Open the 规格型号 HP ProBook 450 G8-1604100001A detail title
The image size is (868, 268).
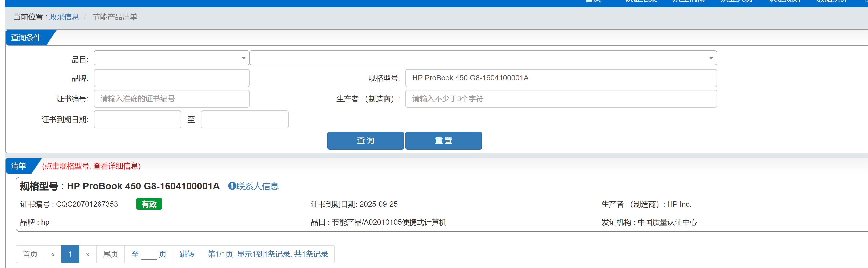tap(120, 186)
